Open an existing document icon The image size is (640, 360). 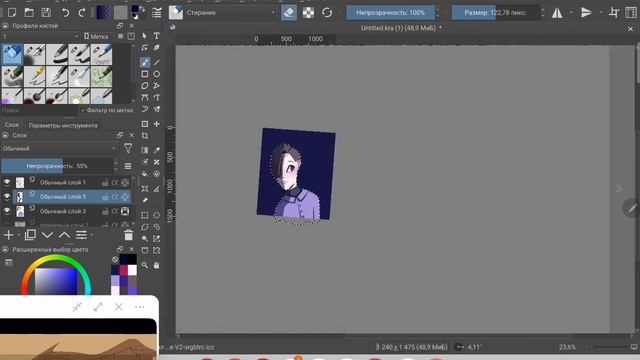[x=29, y=13]
